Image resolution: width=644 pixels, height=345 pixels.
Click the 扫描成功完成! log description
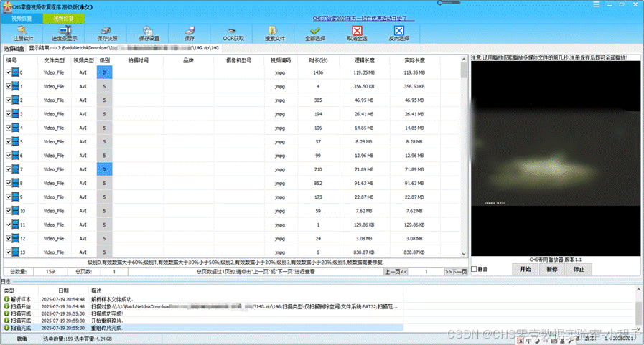click(107, 313)
